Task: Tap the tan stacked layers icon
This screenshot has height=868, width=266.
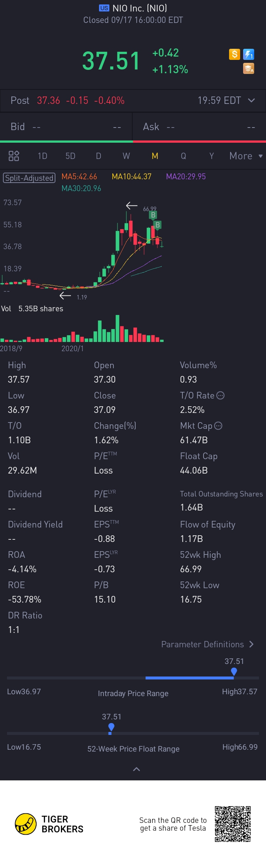Action: 249,68
